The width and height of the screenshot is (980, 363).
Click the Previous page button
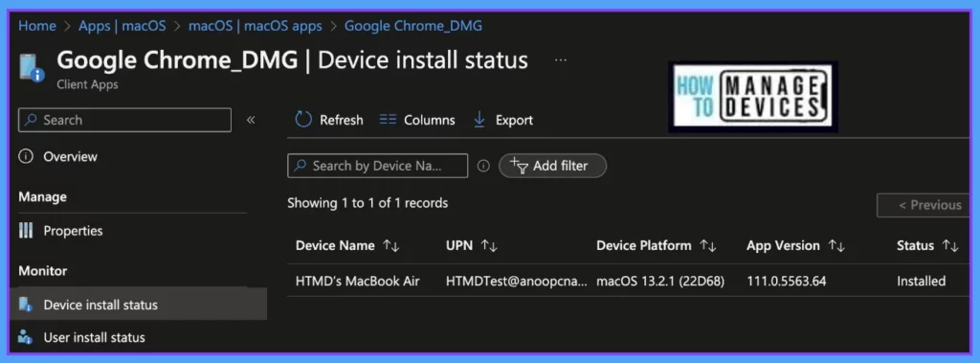tap(924, 205)
